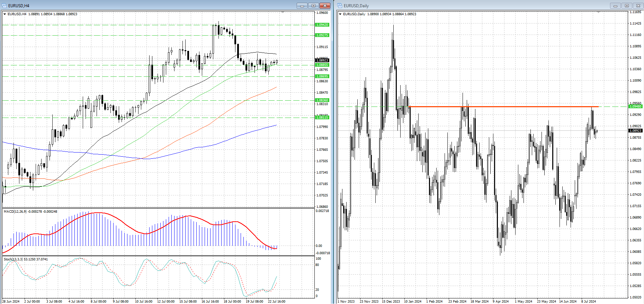Close the EURUSD,H4 chart window
The image size is (644, 304).
click(x=325, y=6)
